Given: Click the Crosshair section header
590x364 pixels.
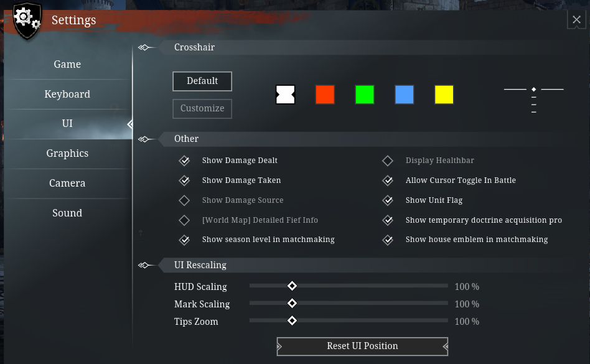Looking at the screenshot, I should tap(194, 47).
